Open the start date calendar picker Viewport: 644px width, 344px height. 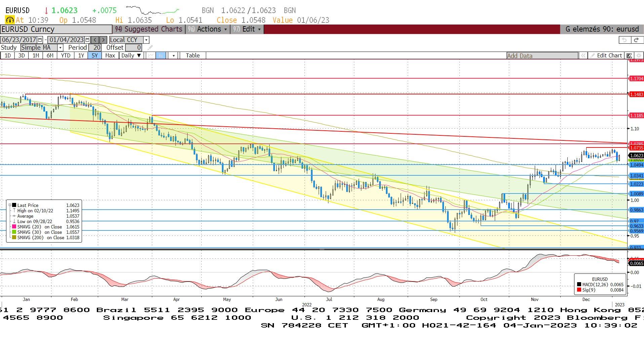tap(40, 40)
